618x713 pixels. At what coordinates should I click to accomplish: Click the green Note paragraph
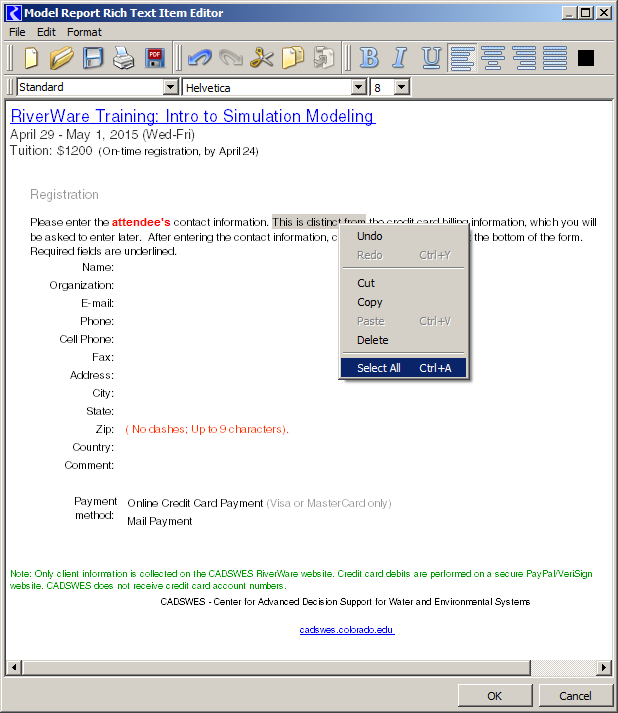301,580
